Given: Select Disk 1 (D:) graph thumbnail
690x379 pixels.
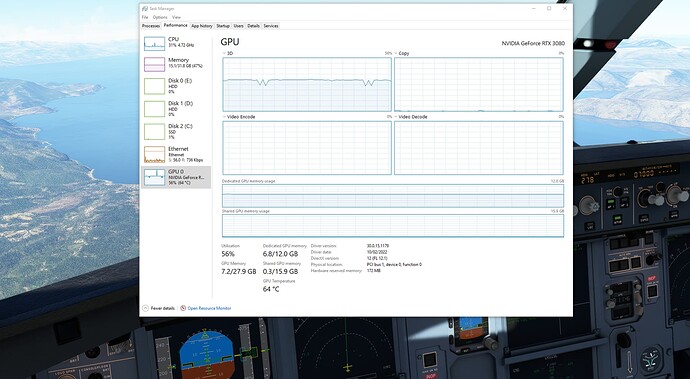Looking at the screenshot, I should point(154,109).
